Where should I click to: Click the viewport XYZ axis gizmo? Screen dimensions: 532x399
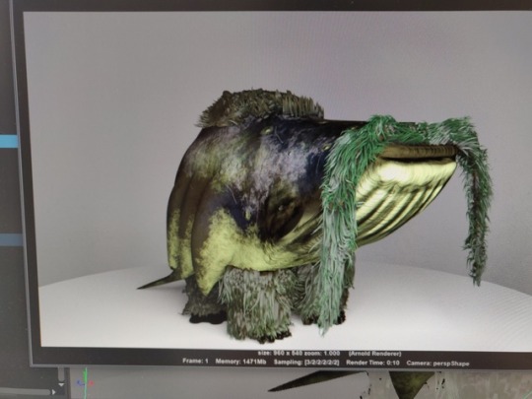85,382
